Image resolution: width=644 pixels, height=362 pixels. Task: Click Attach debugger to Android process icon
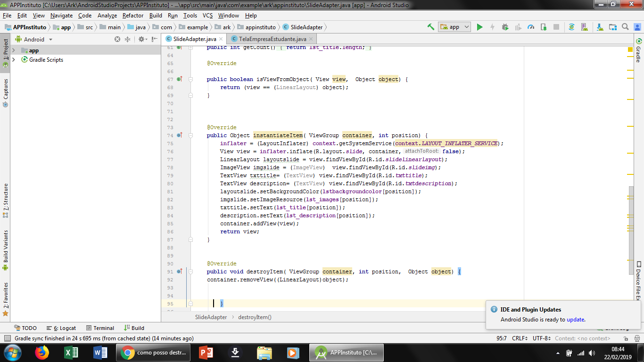click(x=544, y=27)
